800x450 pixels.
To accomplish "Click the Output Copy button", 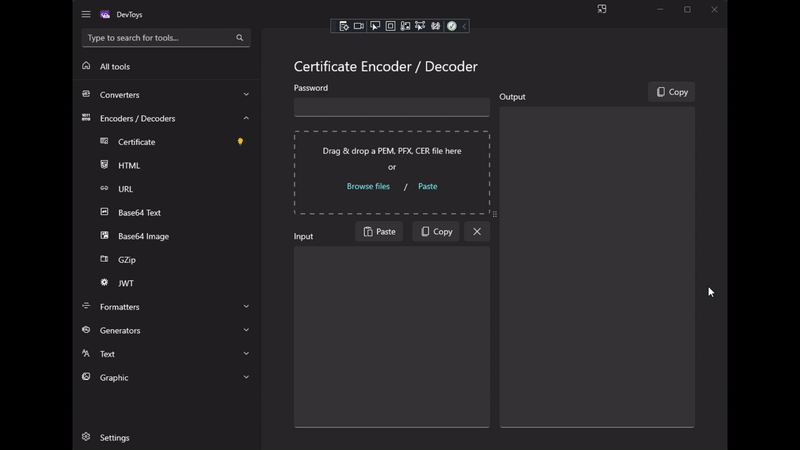I will [x=671, y=92].
